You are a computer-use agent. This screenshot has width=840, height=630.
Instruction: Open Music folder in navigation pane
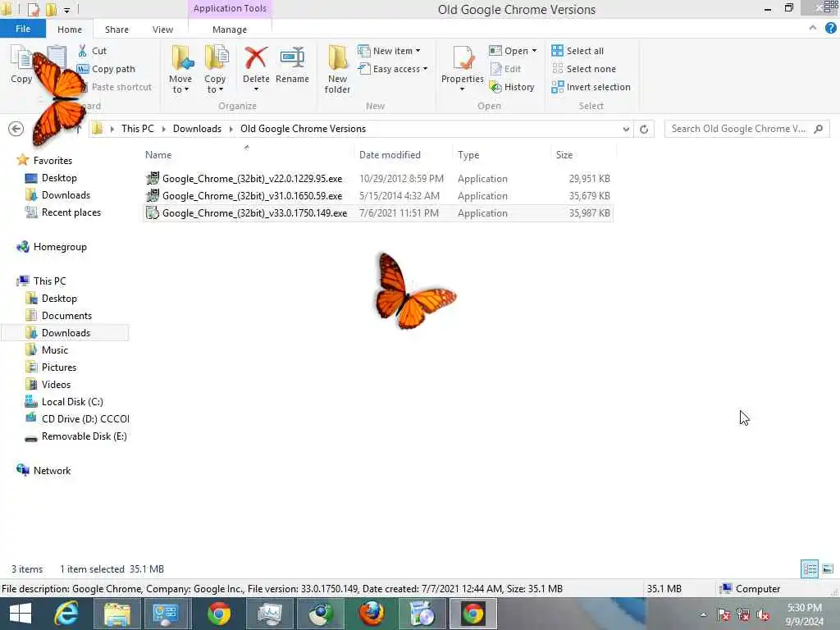click(x=55, y=349)
